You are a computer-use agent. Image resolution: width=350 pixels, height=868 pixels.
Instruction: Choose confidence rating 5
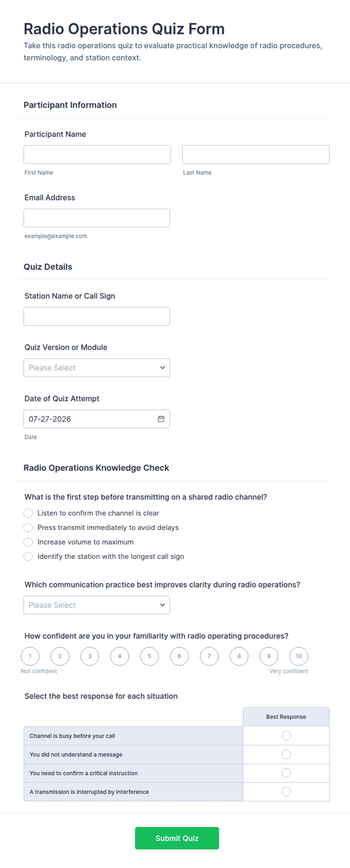click(x=149, y=656)
